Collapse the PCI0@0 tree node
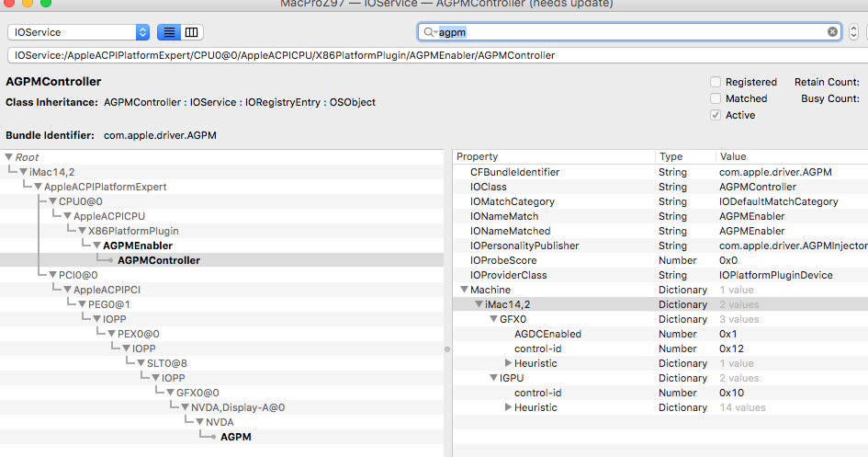Image resolution: width=868 pixels, height=457 pixels. [x=52, y=275]
